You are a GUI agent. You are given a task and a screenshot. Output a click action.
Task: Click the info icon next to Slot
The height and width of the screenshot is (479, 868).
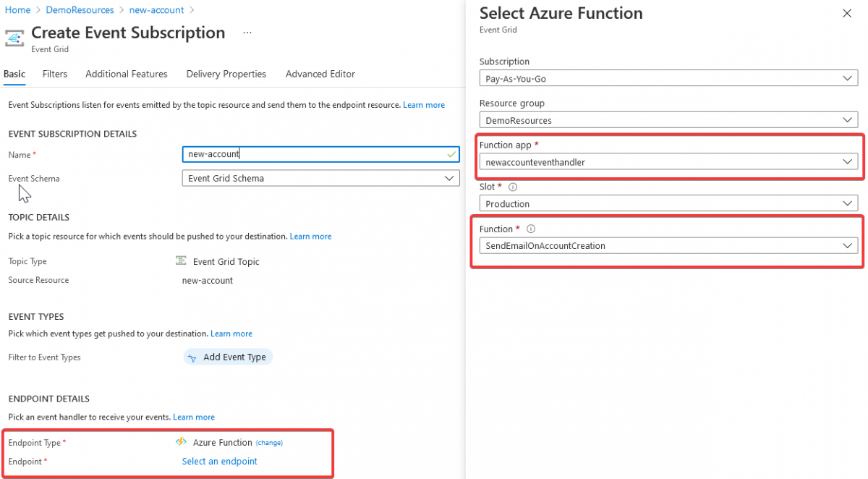(514, 187)
